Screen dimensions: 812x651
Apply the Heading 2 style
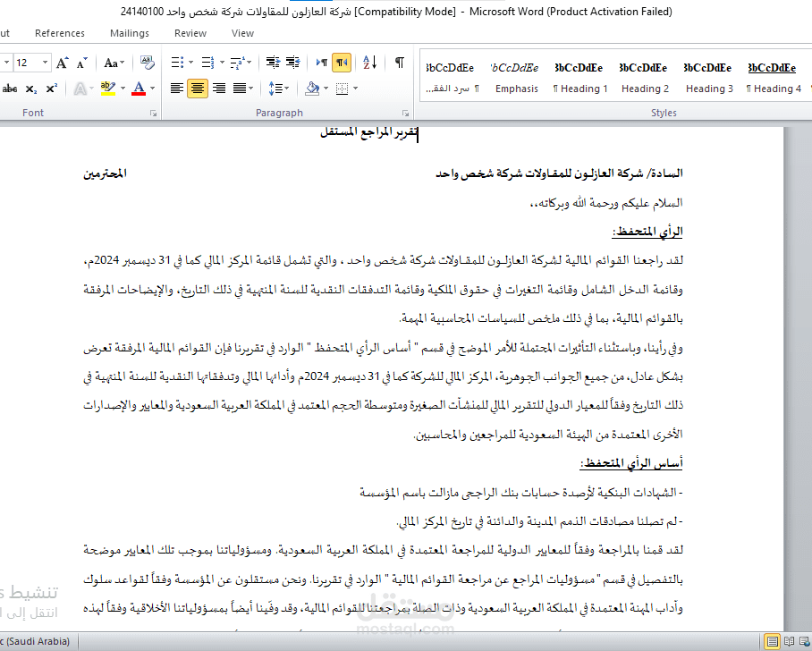pyautogui.click(x=645, y=78)
